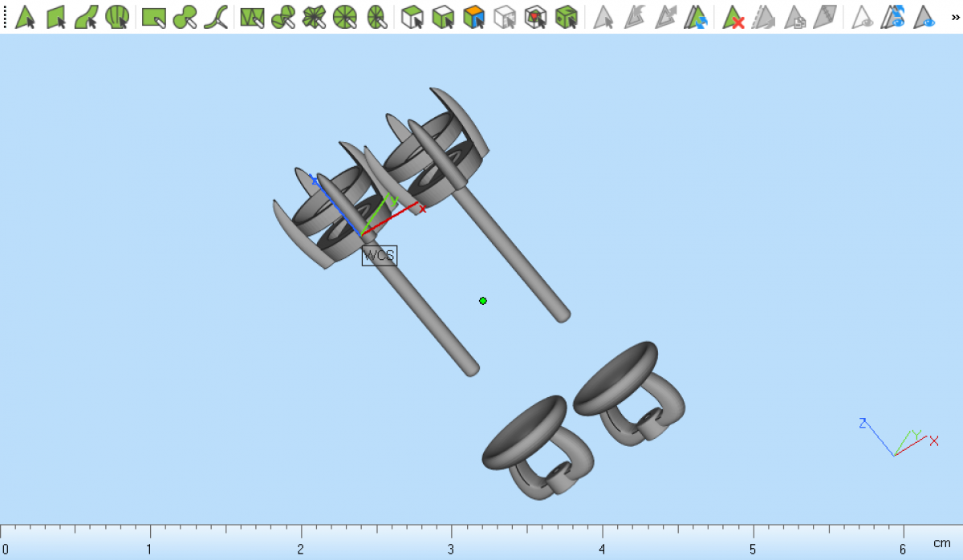Click the star-shaped triangulated marking tool

[x=314, y=17]
